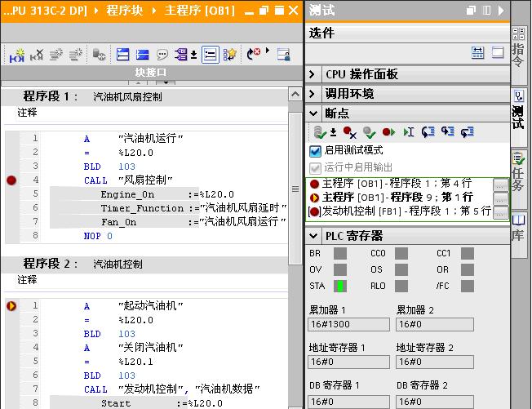Click 主程序 [OB1] in the breadcrumb
The width and height of the screenshot is (532, 409).
[x=199, y=11]
